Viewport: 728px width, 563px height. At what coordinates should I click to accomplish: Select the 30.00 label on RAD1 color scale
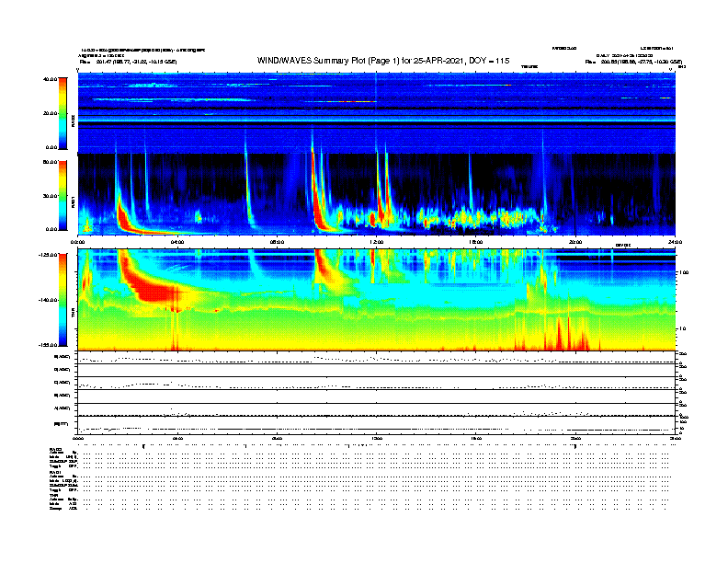[50, 196]
